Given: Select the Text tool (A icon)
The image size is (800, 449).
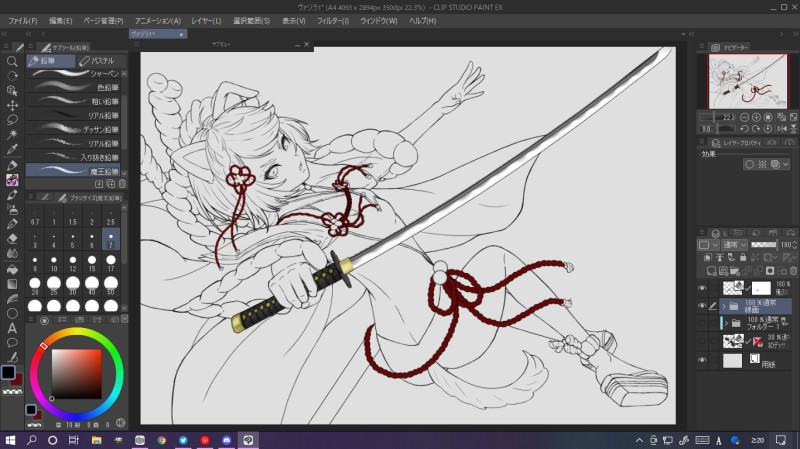Looking at the screenshot, I should click(12, 328).
